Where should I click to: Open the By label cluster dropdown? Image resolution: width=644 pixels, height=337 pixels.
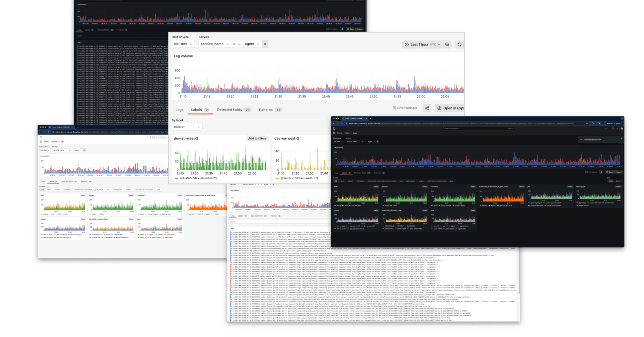tap(187, 127)
